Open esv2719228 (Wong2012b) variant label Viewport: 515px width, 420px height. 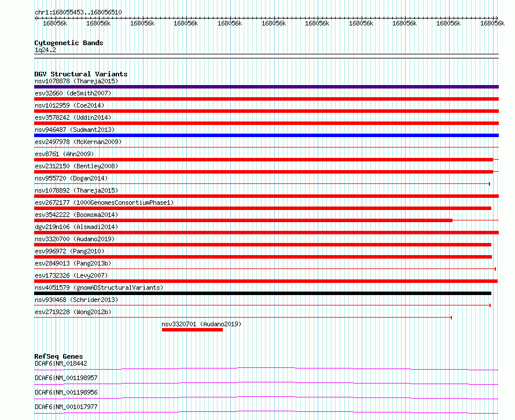[x=73, y=312]
